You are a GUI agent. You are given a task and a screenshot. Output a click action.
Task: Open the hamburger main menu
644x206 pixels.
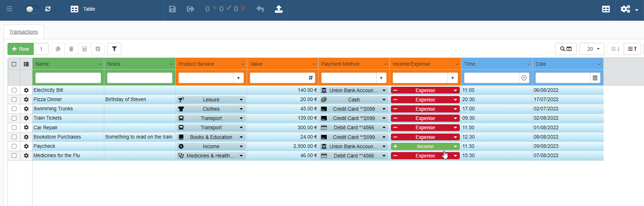point(9,9)
